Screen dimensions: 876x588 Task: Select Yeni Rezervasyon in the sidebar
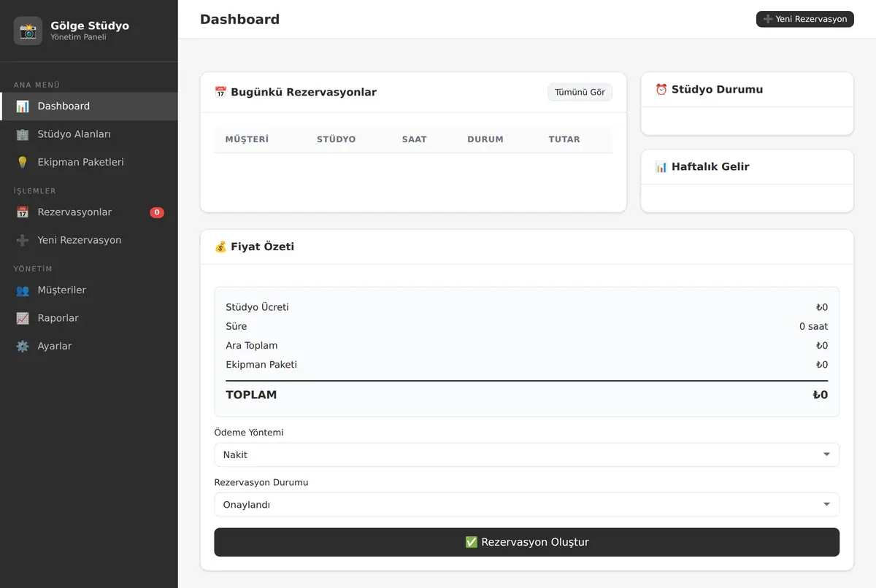89,240
